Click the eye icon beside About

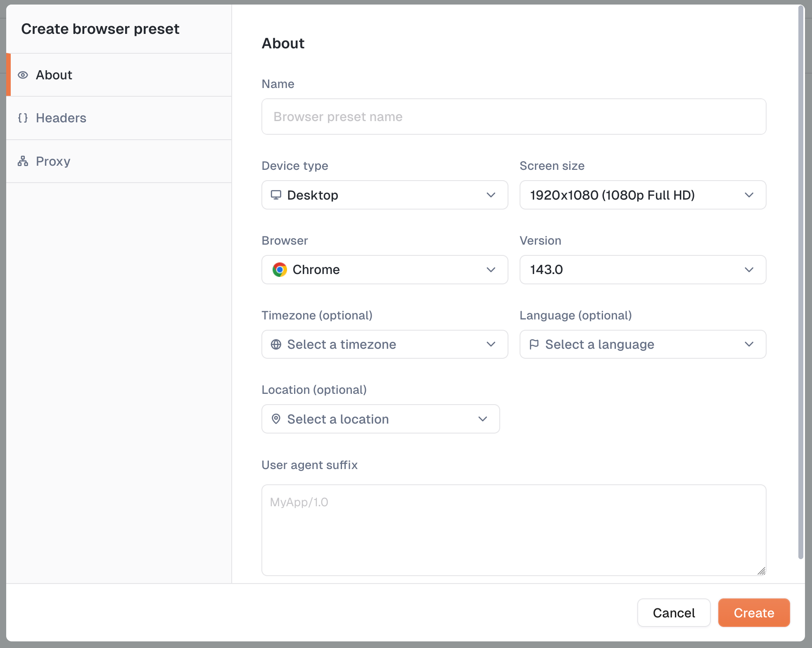[x=23, y=75]
